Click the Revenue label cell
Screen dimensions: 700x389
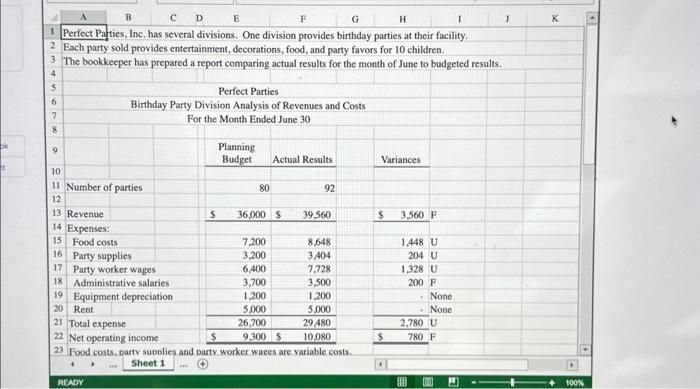click(x=85, y=214)
